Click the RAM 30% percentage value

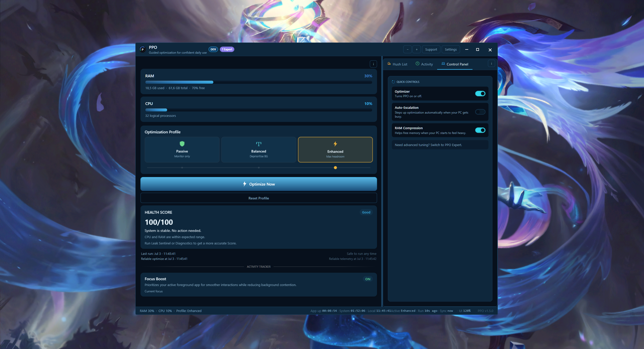click(x=368, y=76)
